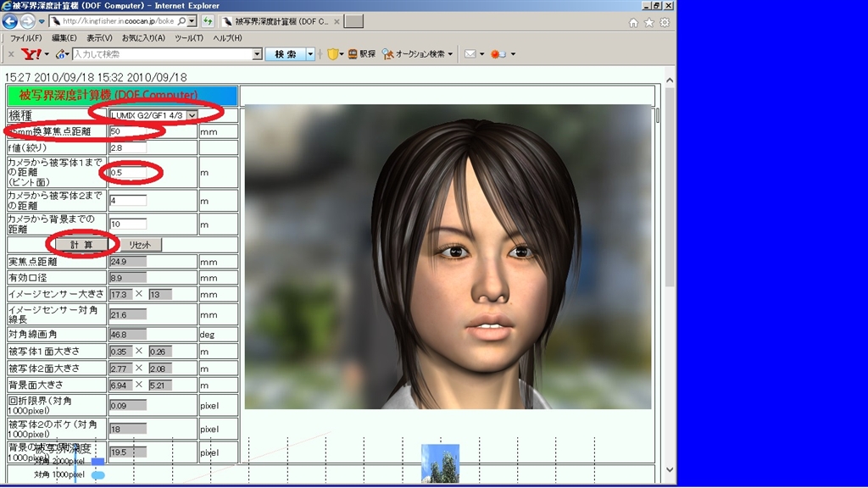868x488 pixels.
Task: Expand the Yahoo search box dropdown arrow
Action: [x=258, y=54]
